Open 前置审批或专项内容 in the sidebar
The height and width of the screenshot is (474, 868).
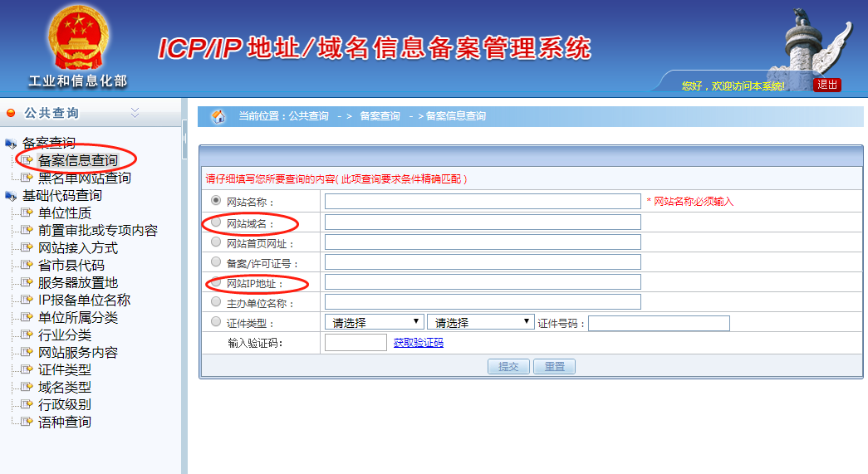pos(97,230)
